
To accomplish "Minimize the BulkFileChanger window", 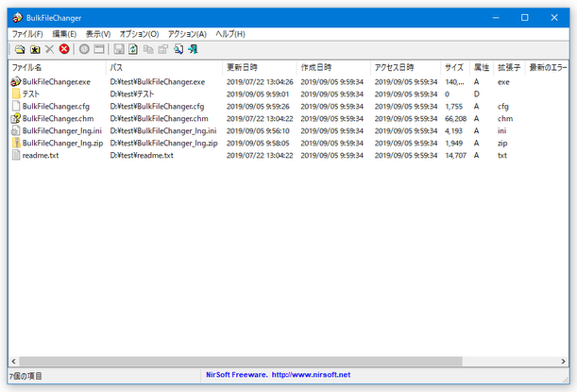I will [496, 17].
